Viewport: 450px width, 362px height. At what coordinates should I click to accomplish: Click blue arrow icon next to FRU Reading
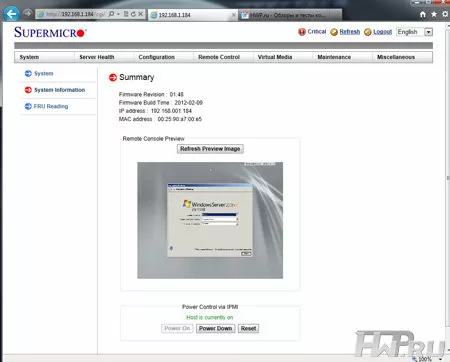pos(28,106)
